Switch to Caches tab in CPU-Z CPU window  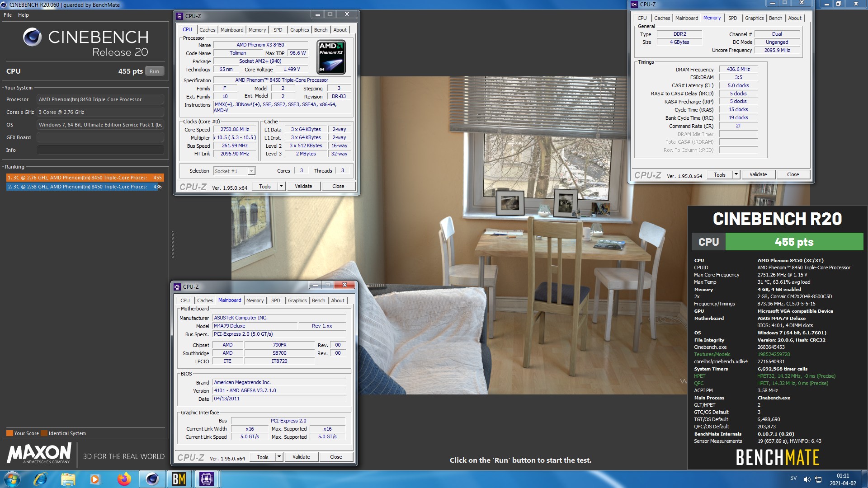[208, 30]
